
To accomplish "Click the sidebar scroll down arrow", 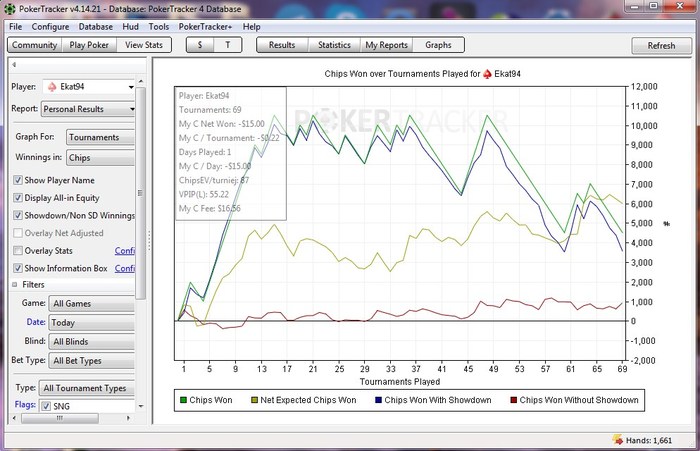I will (x=141, y=406).
